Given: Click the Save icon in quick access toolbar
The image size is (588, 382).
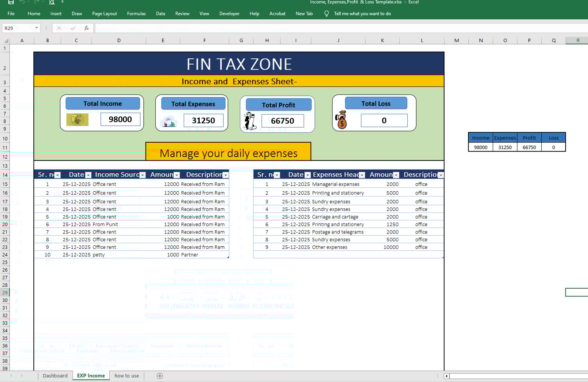Looking at the screenshot, I should pos(11,2).
